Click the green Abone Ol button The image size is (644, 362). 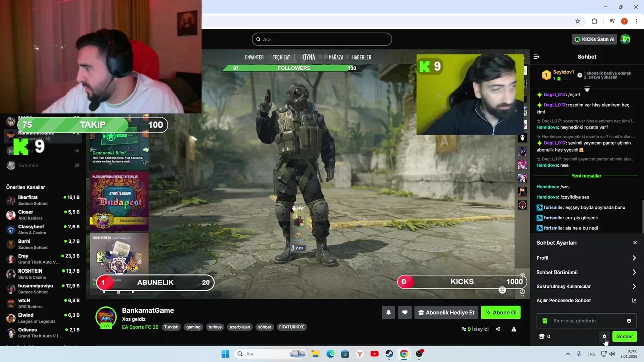click(501, 312)
